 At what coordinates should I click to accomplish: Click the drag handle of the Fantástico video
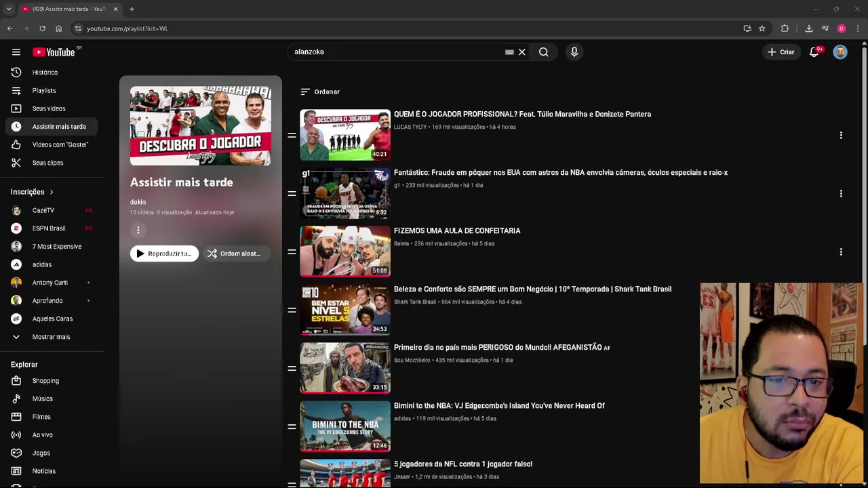(x=292, y=194)
